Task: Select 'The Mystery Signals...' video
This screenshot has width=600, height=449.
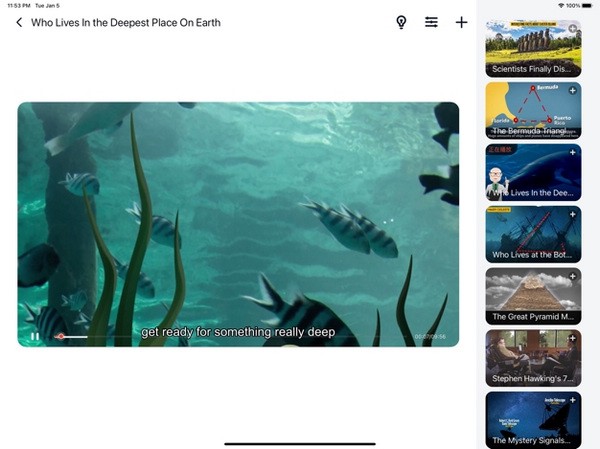Action: click(530, 418)
